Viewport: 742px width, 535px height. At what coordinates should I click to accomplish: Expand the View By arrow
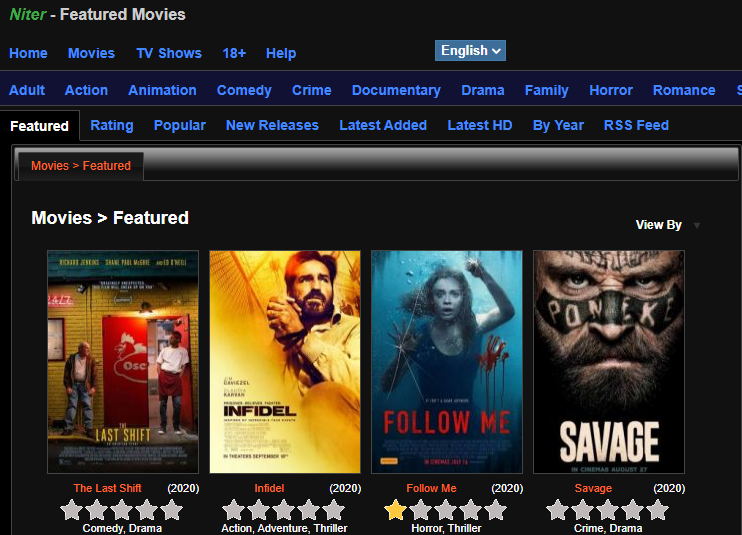697,225
